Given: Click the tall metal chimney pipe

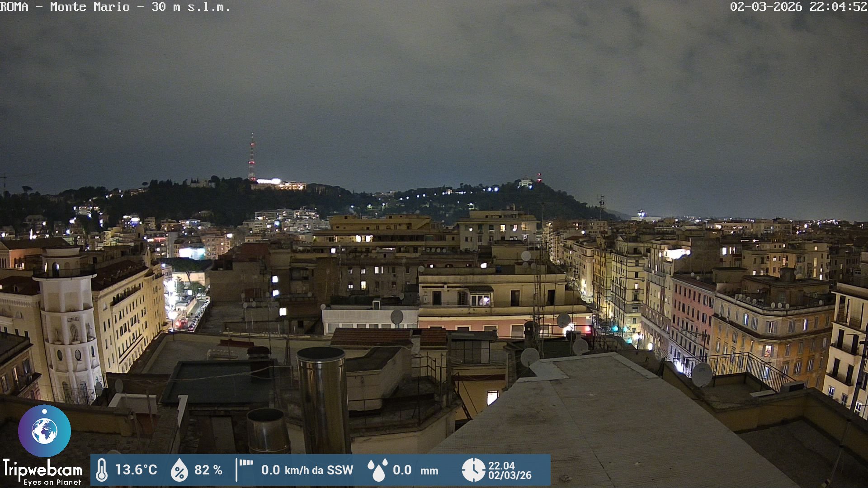Looking at the screenshot, I should (x=323, y=400).
